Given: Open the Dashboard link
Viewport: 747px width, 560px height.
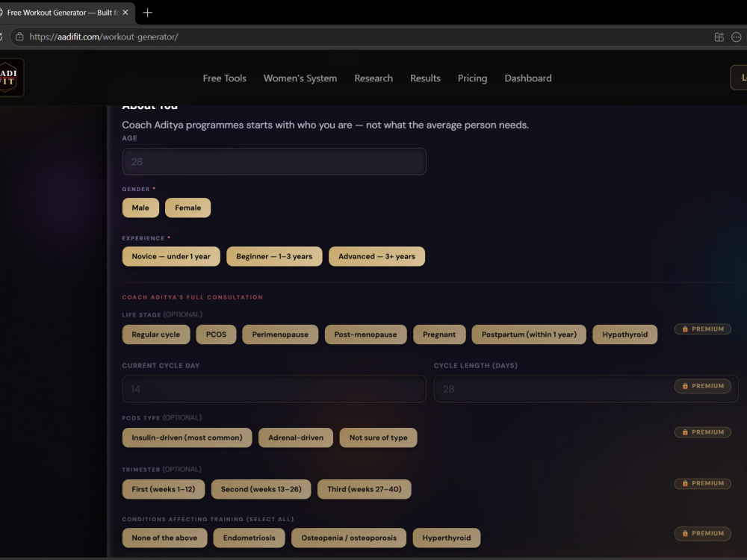Looking at the screenshot, I should (x=528, y=78).
